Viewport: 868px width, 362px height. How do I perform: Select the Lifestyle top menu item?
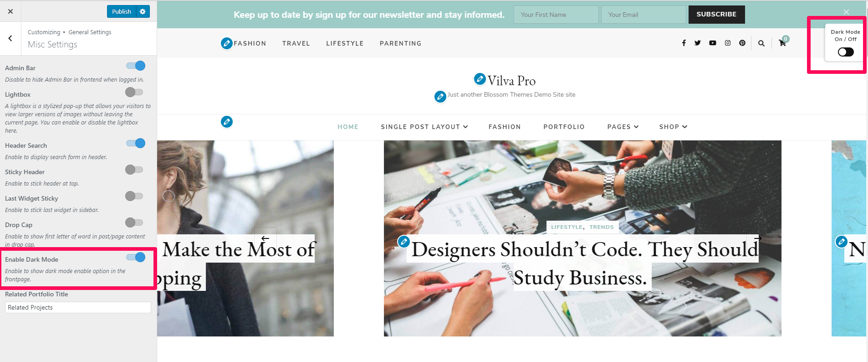coord(345,43)
